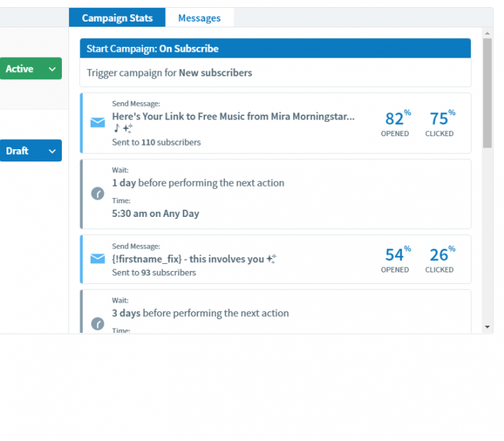Open the Draft status dropdown
The image size is (504, 441).
tap(30, 151)
